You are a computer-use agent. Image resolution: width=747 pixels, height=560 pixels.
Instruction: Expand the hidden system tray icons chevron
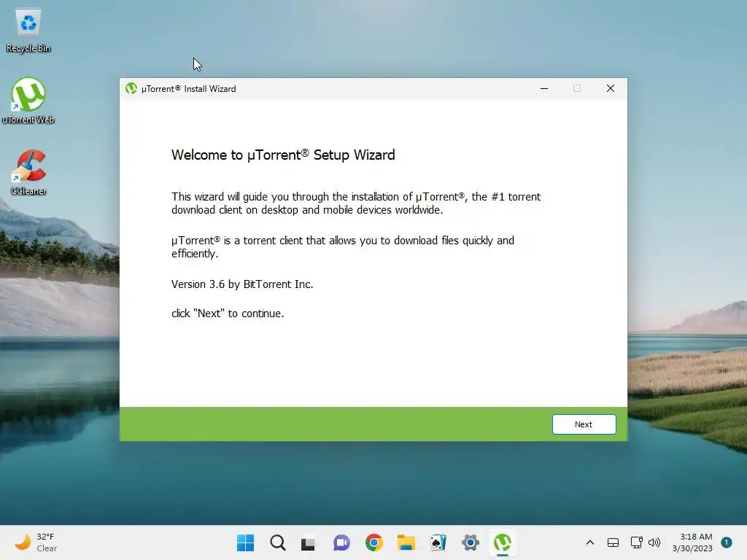pyautogui.click(x=589, y=542)
